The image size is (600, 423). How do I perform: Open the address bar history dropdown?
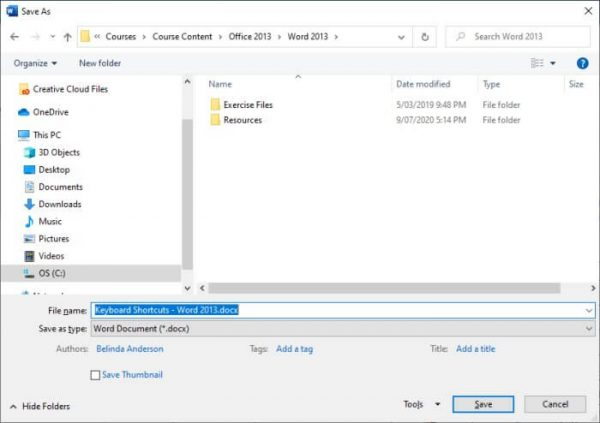pos(401,37)
